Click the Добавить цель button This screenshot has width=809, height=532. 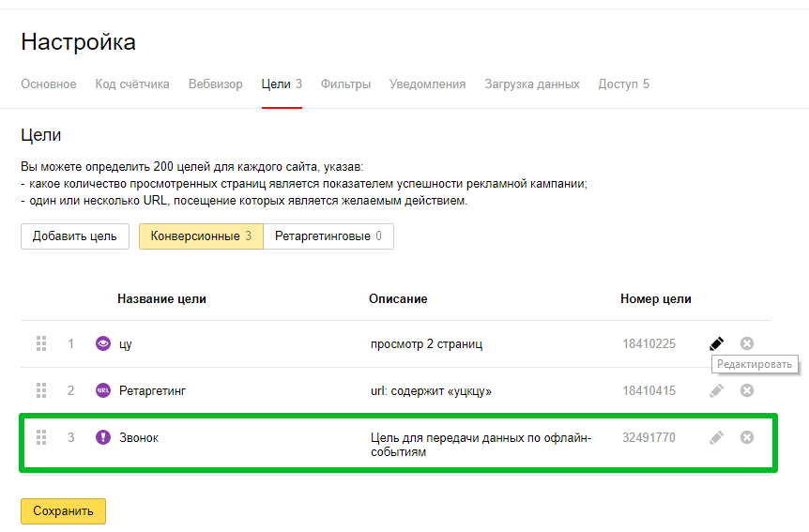(x=75, y=236)
